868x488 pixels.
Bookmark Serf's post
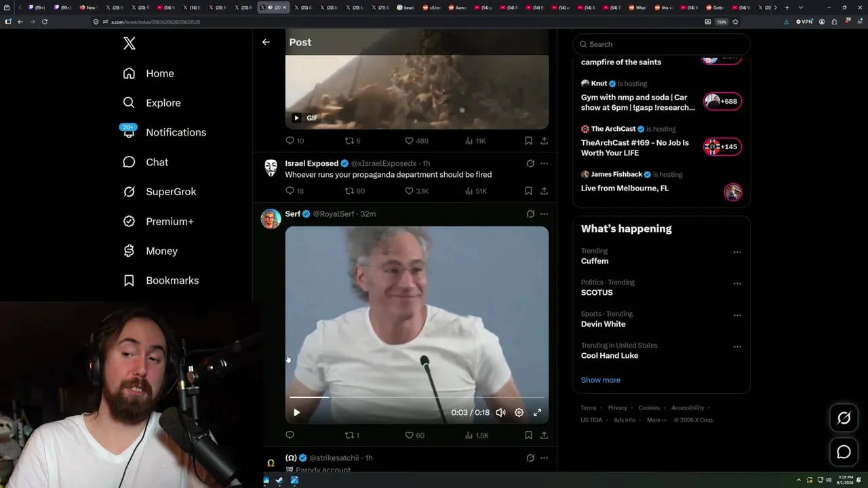[528, 435]
